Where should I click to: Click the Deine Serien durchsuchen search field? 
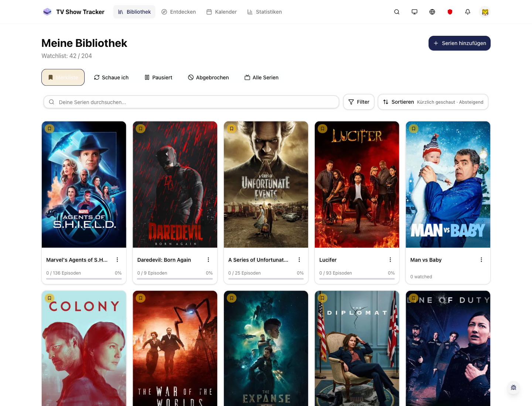(x=191, y=102)
